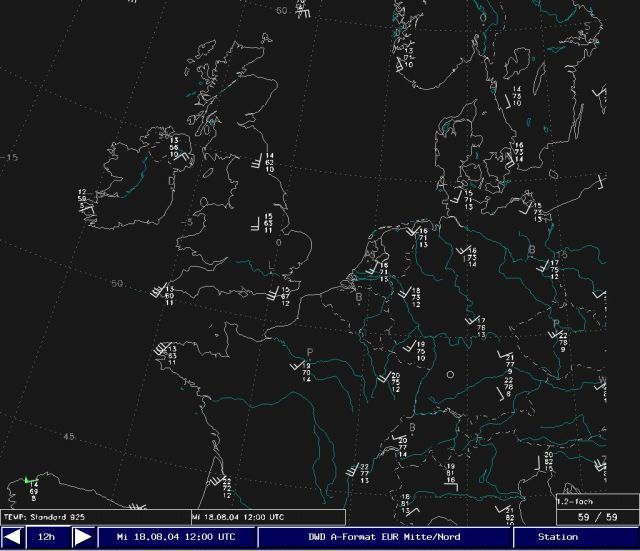
Task: Select the green-flagged station in northwest Spain
Action: pyautogui.click(x=28, y=483)
